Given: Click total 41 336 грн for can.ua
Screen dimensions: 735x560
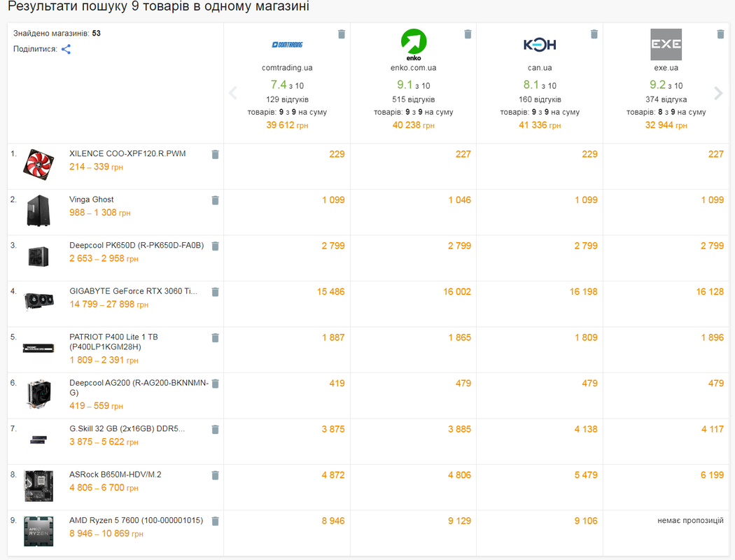Looking at the screenshot, I should (540, 125).
